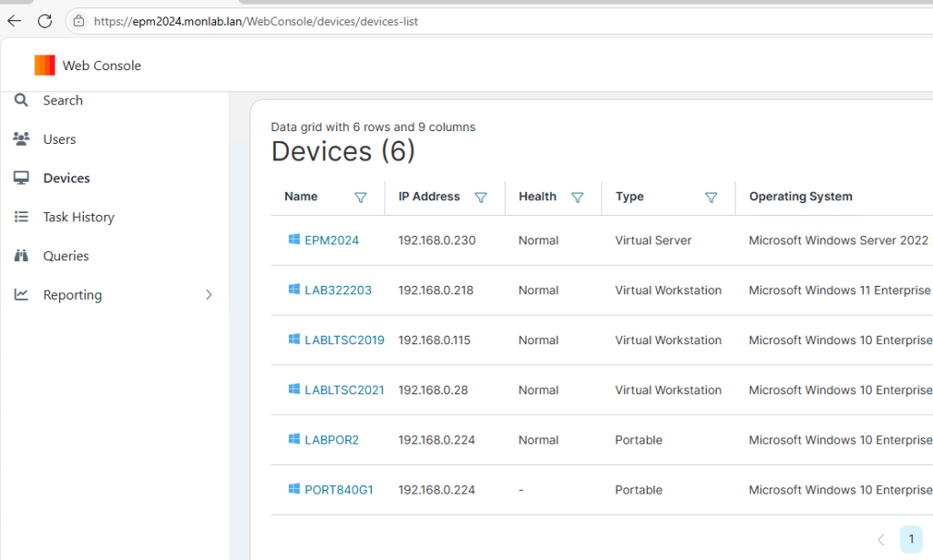Click the previous page arrow

point(880,539)
